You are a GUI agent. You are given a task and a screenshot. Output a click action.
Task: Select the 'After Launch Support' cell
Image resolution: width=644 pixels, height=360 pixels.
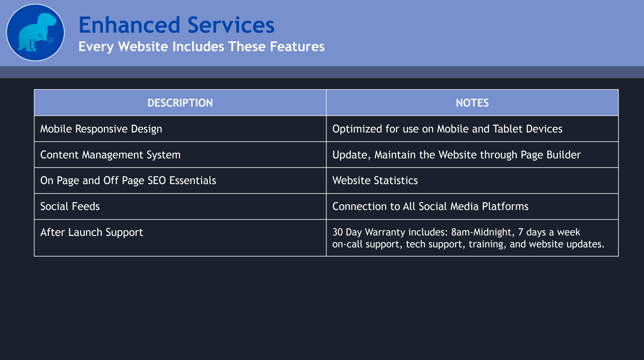tap(180, 238)
